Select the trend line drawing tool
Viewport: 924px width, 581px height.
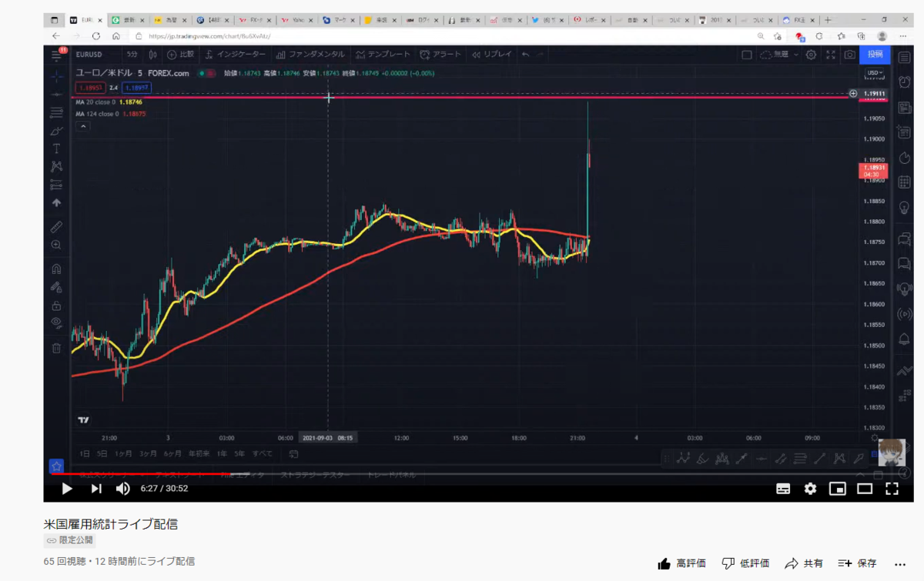(x=56, y=94)
